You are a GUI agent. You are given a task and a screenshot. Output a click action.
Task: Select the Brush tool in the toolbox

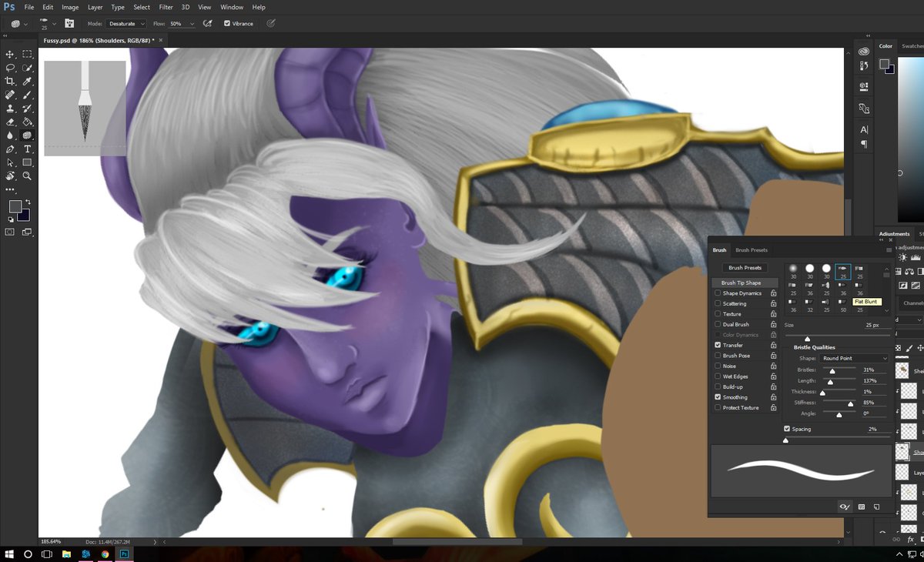(x=27, y=95)
